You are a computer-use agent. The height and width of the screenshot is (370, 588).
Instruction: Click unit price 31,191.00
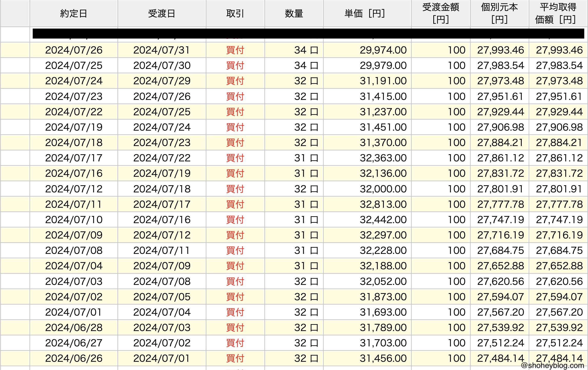383,81
